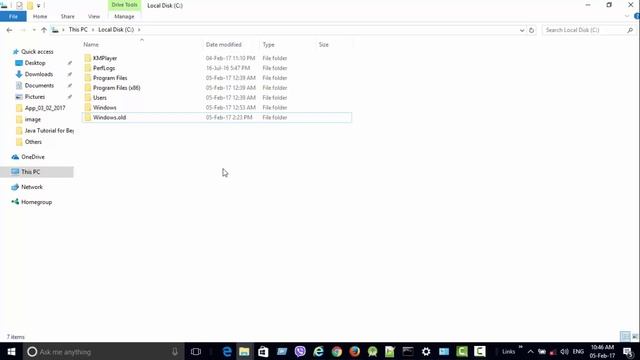Sort by the Name column header
Screen dimensions: 640x360
[91, 44]
